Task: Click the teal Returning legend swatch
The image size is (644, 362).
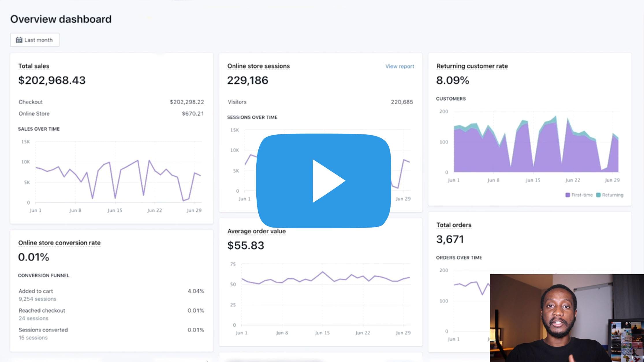Action: pos(598,195)
